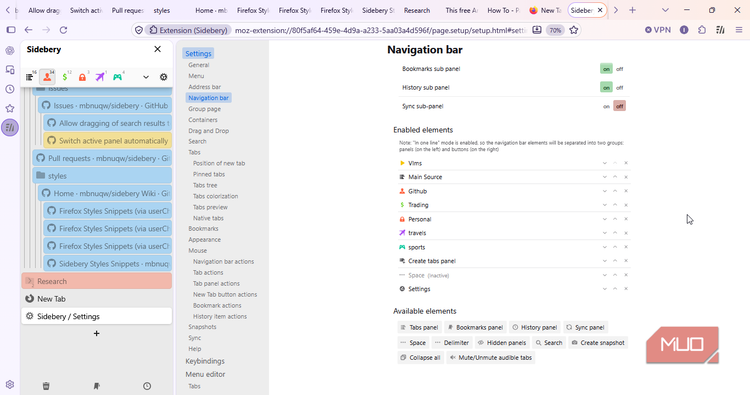Switch to the travels panel airplane icon
The width and height of the screenshot is (750, 395).
[99, 77]
